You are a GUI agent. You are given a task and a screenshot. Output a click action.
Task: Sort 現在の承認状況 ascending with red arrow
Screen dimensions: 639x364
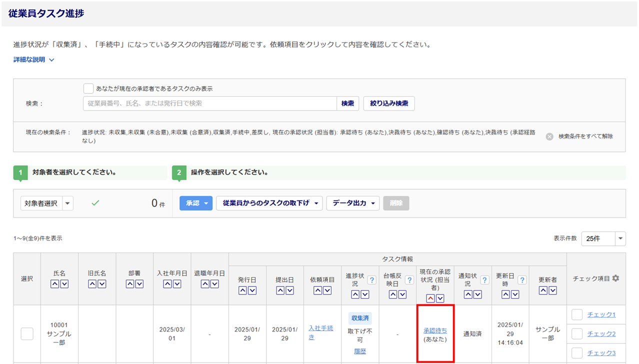430,298
